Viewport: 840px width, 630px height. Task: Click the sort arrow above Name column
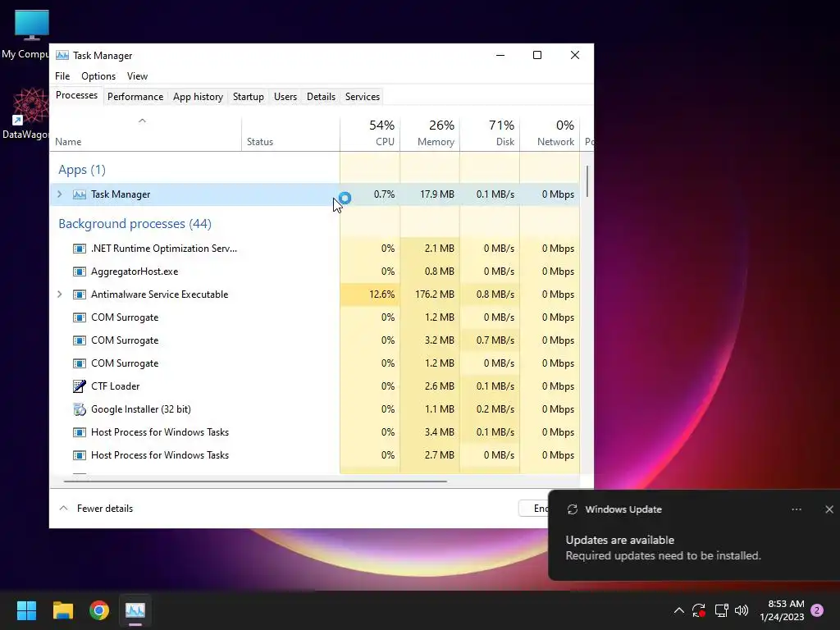[142, 121]
